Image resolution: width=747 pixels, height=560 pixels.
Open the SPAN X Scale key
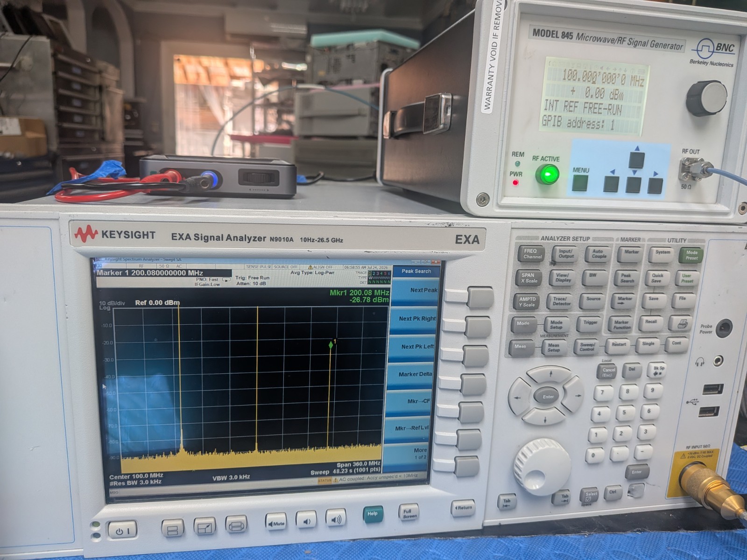[x=529, y=278]
